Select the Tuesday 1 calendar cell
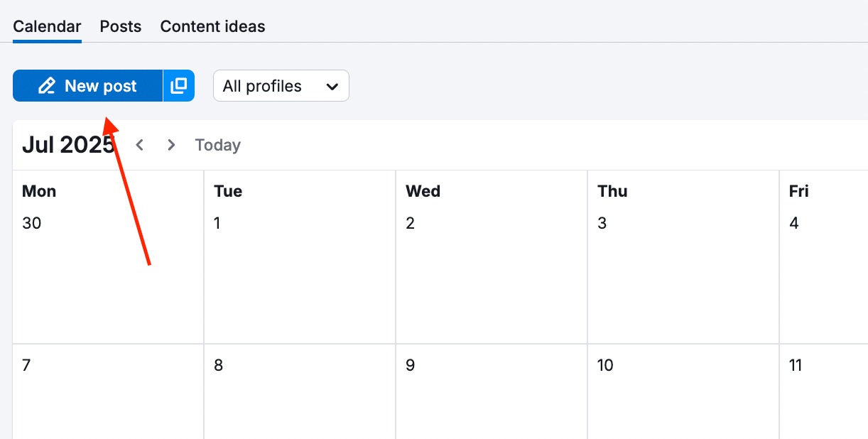 pyautogui.click(x=300, y=277)
